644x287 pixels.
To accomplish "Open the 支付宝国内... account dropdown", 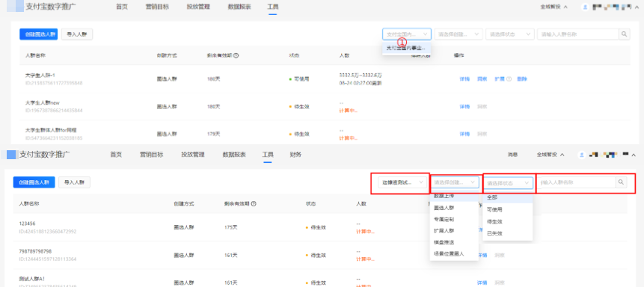I will 407,34.
